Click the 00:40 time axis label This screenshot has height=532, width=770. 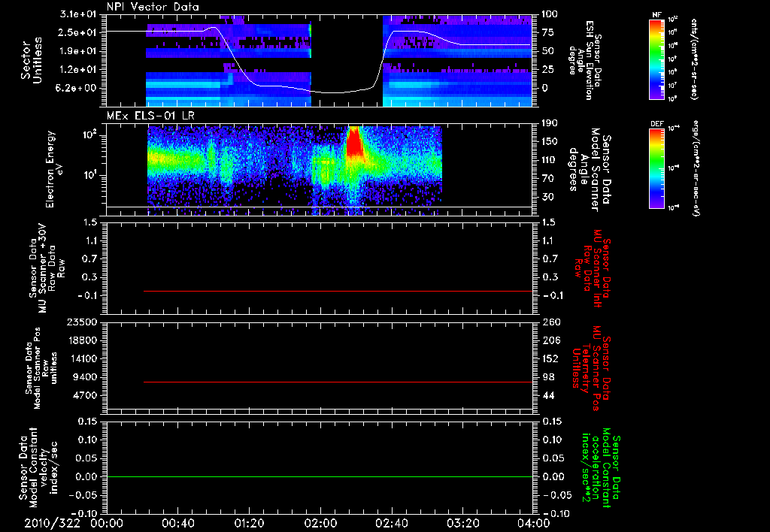coord(177,523)
